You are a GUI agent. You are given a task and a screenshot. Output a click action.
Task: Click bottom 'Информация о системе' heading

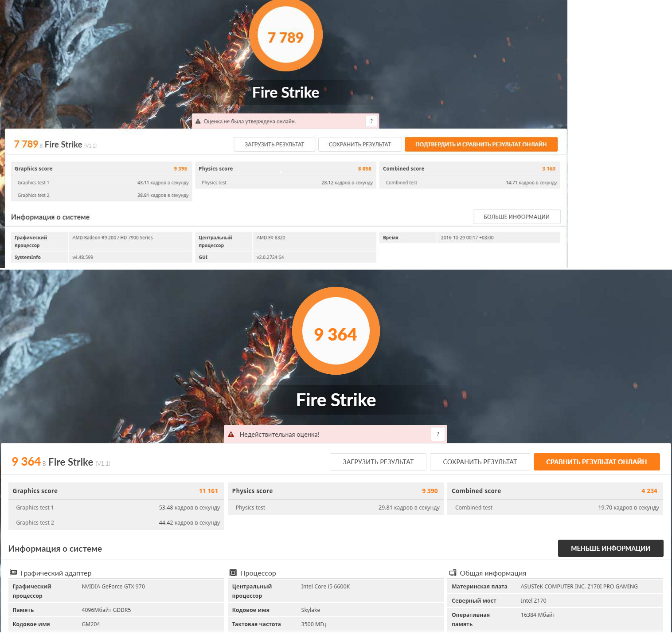pos(55,549)
